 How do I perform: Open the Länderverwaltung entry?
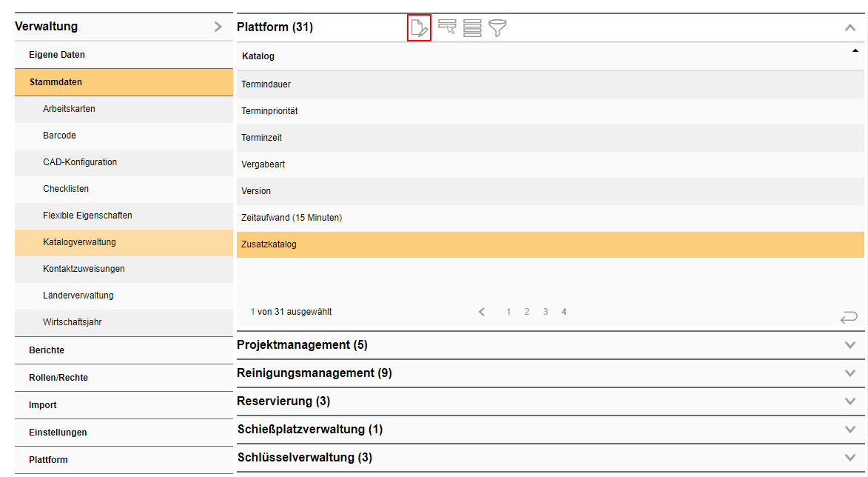point(78,296)
